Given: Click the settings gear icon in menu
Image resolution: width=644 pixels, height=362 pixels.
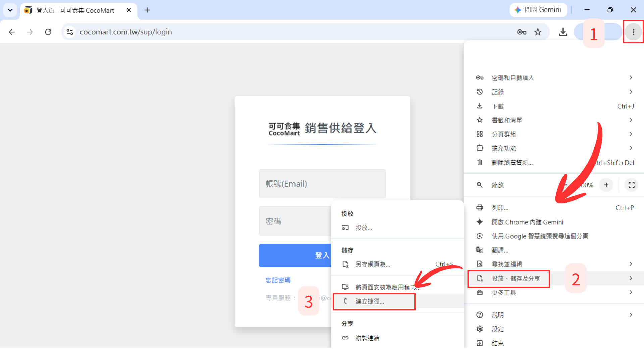Looking at the screenshot, I should click(x=480, y=329).
